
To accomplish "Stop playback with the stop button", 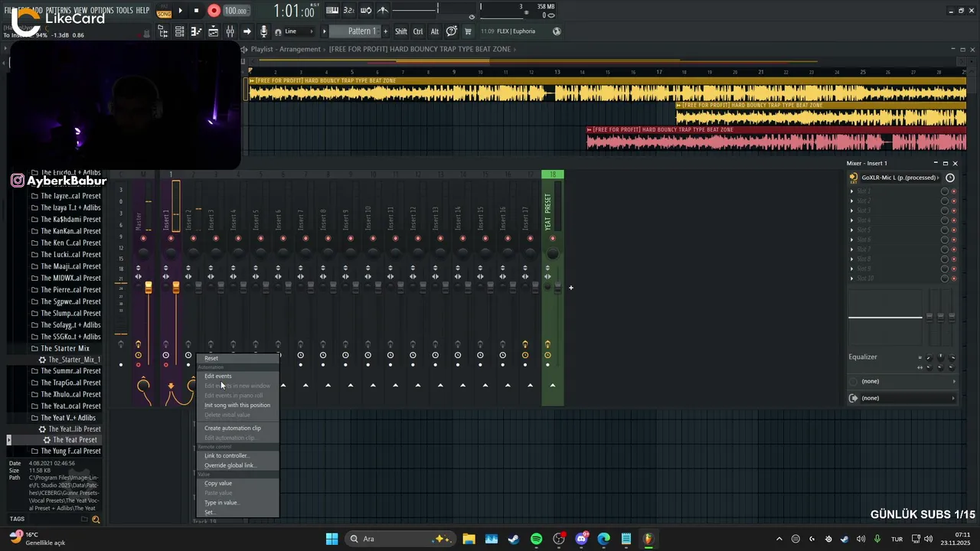I will point(196,11).
